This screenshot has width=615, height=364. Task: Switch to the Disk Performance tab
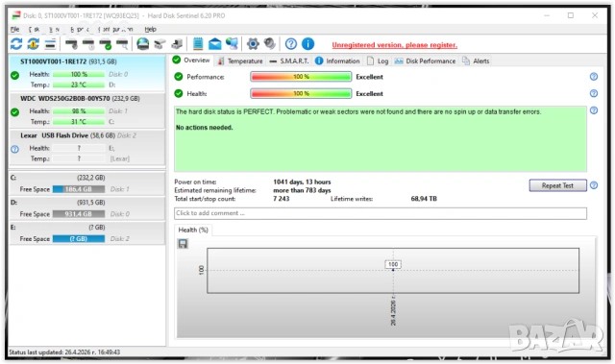tap(425, 61)
